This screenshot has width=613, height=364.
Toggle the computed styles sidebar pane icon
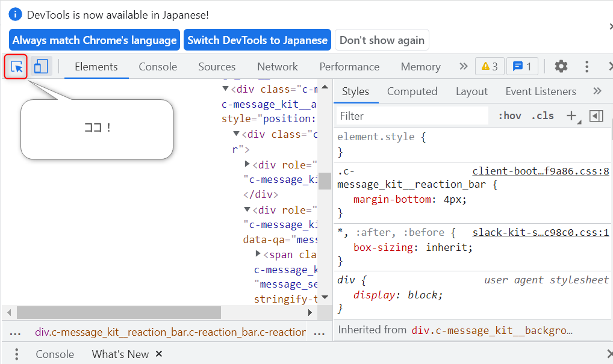point(596,116)
